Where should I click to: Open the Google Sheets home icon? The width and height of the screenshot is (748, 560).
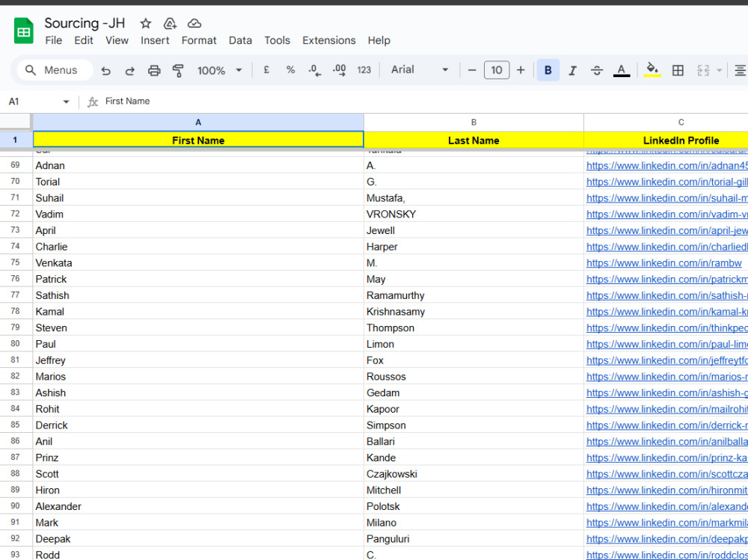23,31
